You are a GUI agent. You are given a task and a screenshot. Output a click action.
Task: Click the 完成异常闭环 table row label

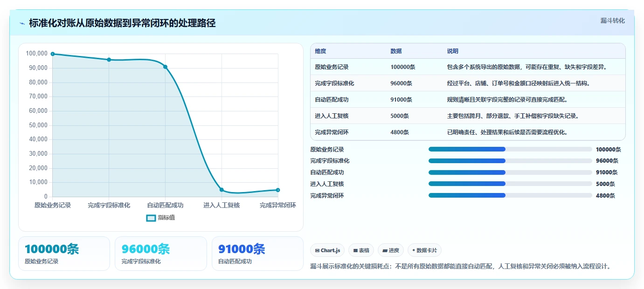point(332,132)
